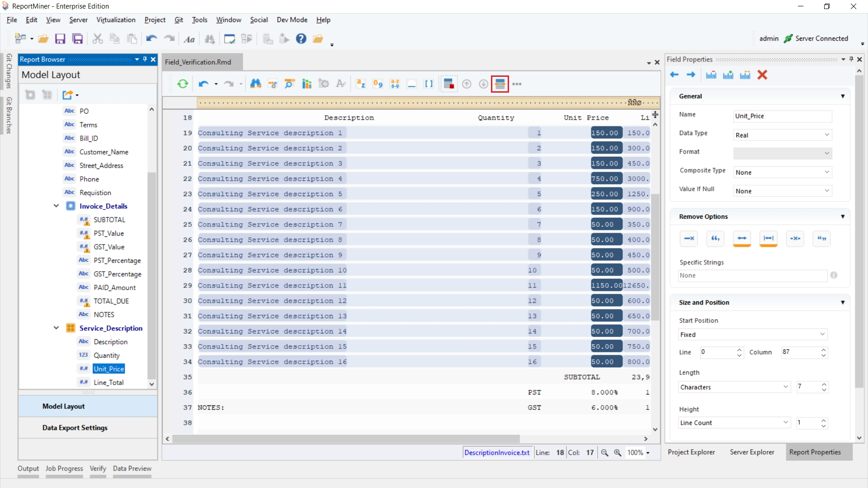Open the Start Position Fixed dropdown
The width and height of the screenshot is (868, 488).
752,335
